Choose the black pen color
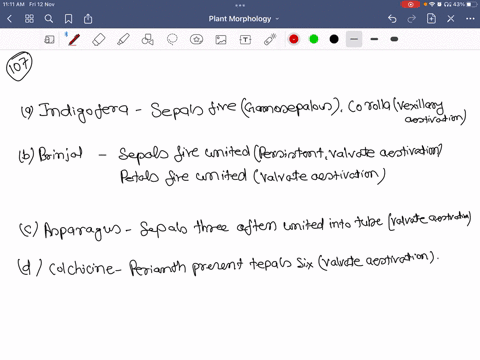 334,39
